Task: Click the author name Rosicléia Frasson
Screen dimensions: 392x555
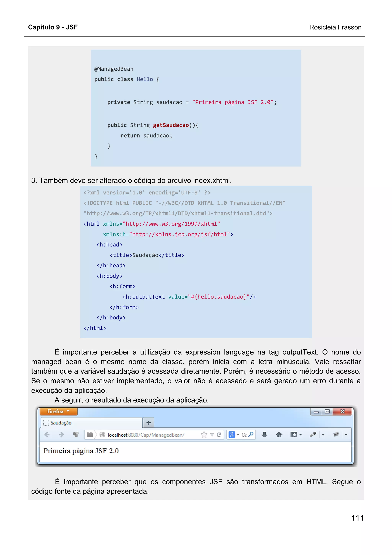Action: (x=335, y=27)
